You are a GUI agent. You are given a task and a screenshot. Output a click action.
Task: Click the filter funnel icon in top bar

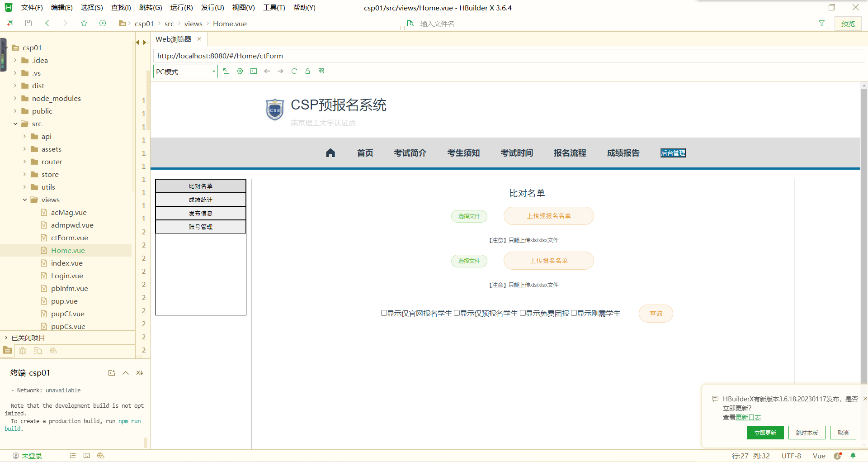coord(821,23)
